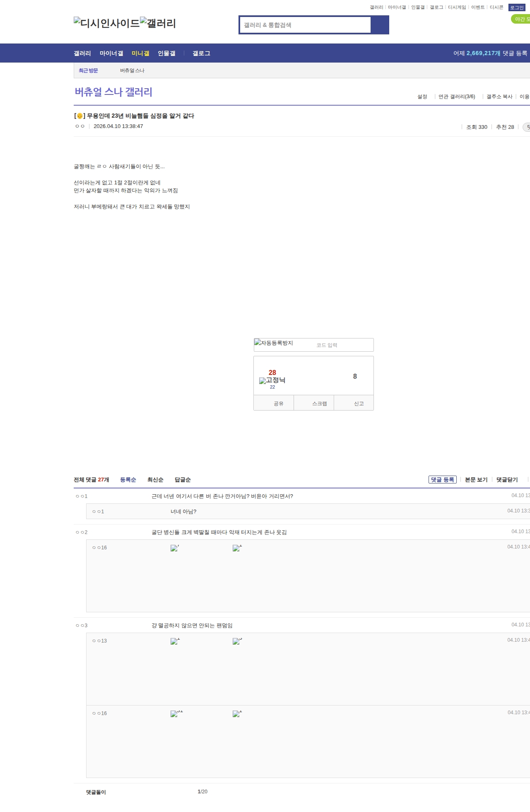Click the 자동등록방지 captcha image
This screenshot has height=812, width=530.
(x=274, y=343)
